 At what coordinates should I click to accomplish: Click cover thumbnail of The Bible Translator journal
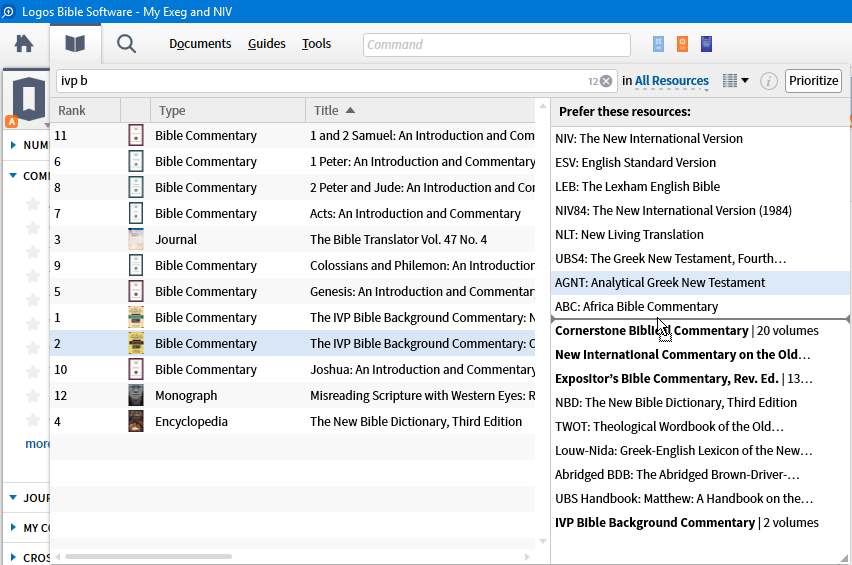point(136,240)
